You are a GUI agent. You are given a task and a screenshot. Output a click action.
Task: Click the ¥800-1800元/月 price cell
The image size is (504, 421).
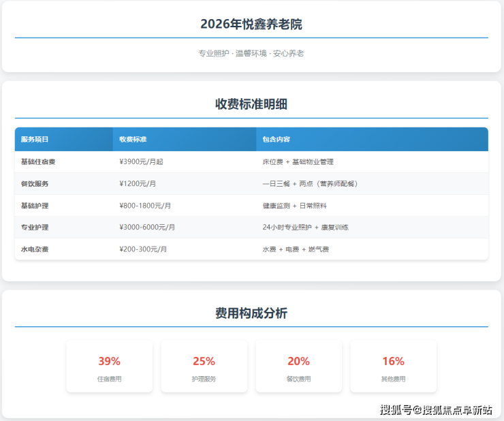point(145,206)
